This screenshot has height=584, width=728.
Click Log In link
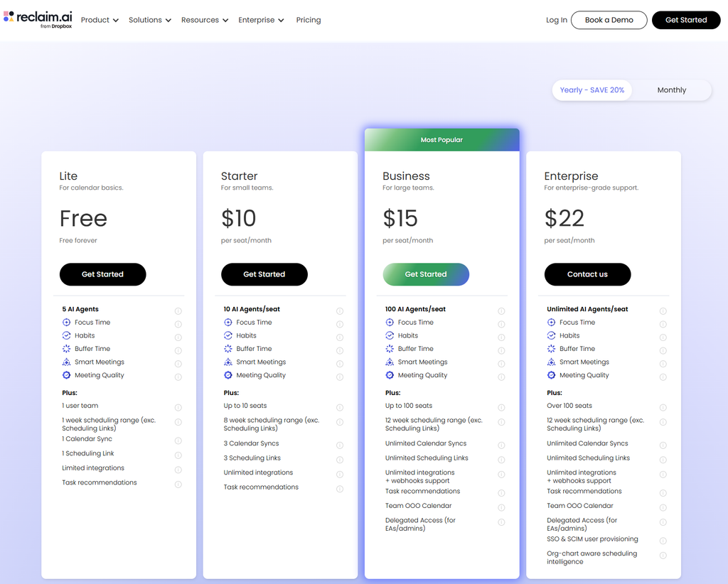tap(556, 20)
